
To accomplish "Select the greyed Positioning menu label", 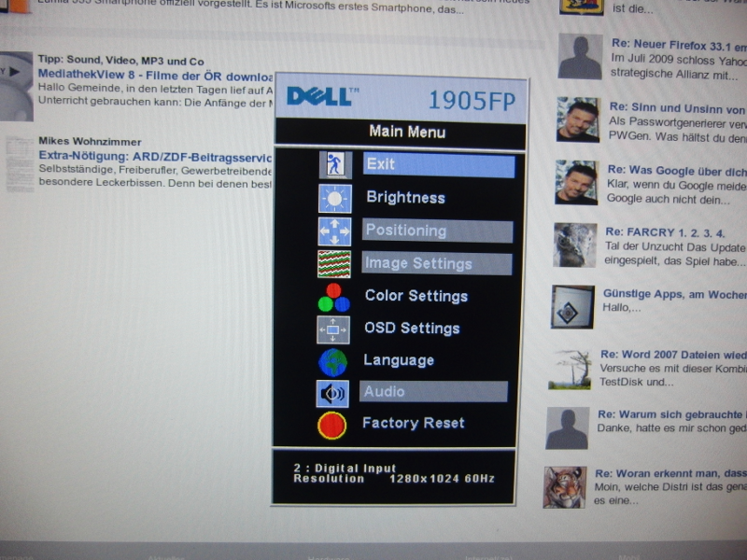I will tap(438, 231).
